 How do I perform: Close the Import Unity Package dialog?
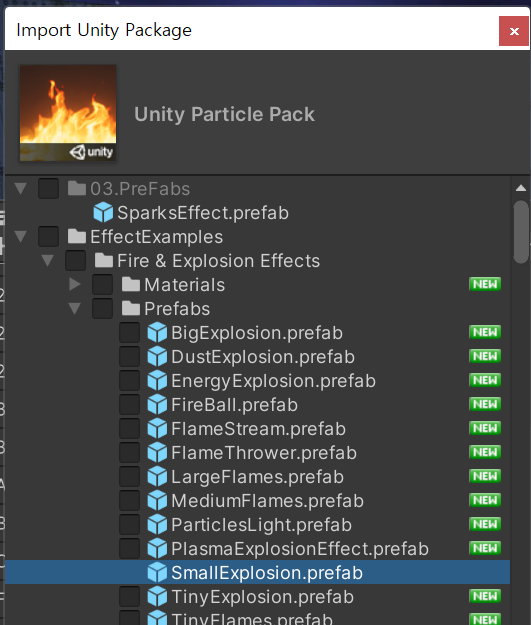[x=514, y=31]
